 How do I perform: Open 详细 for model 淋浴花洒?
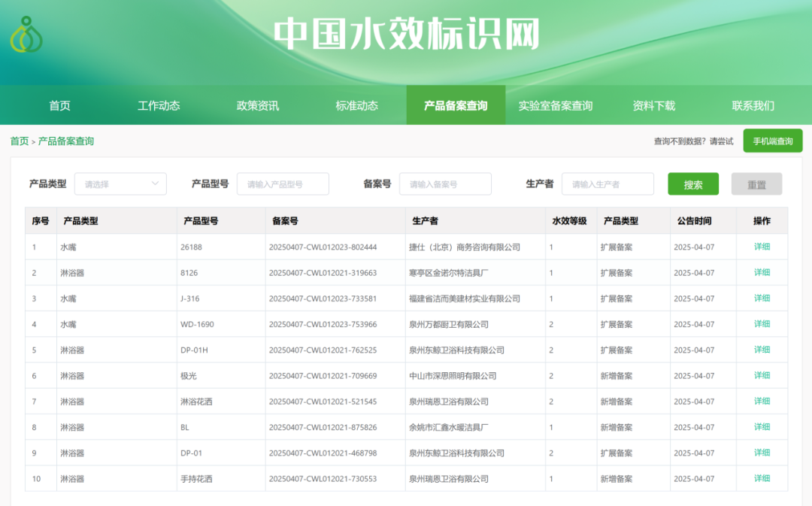pos(762,401)
